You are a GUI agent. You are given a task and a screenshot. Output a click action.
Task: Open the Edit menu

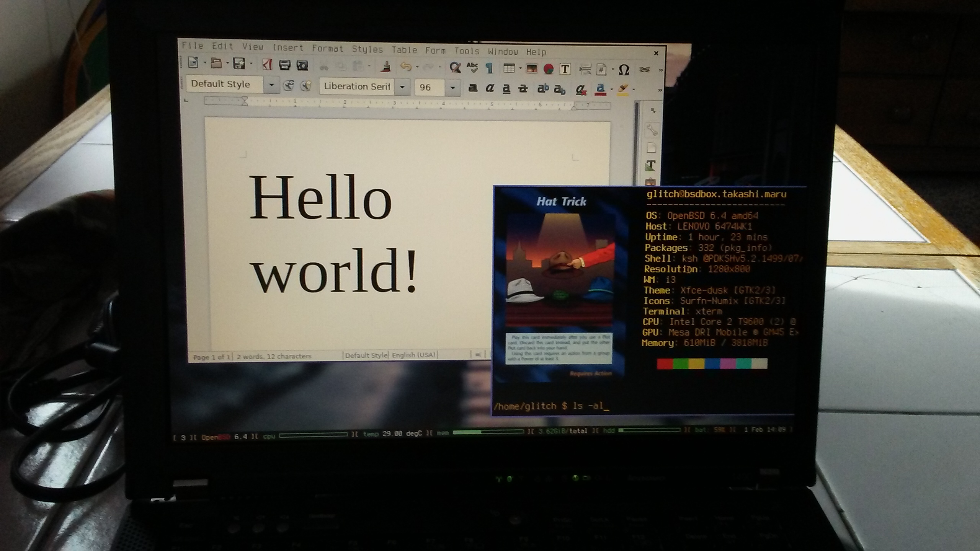pos(222,46)
